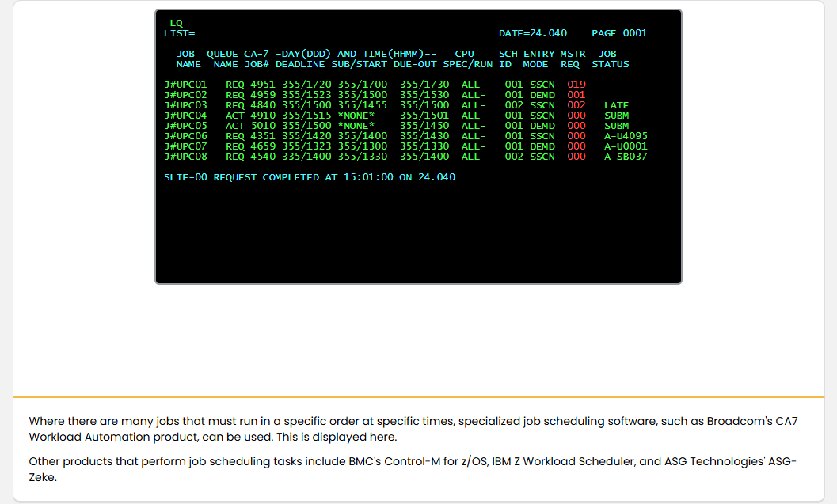
Task: Click entry mode SSCN for J#UPC01
Action: tap(542, 85)
